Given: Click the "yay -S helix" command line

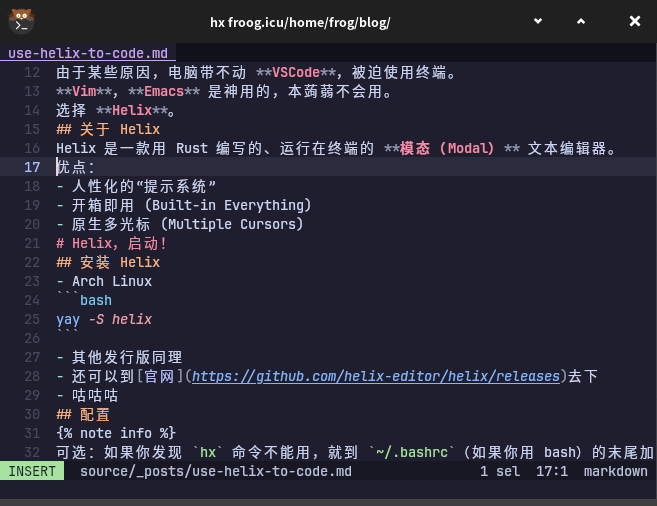Looking at the screenshot, I should tap(104, 319).
